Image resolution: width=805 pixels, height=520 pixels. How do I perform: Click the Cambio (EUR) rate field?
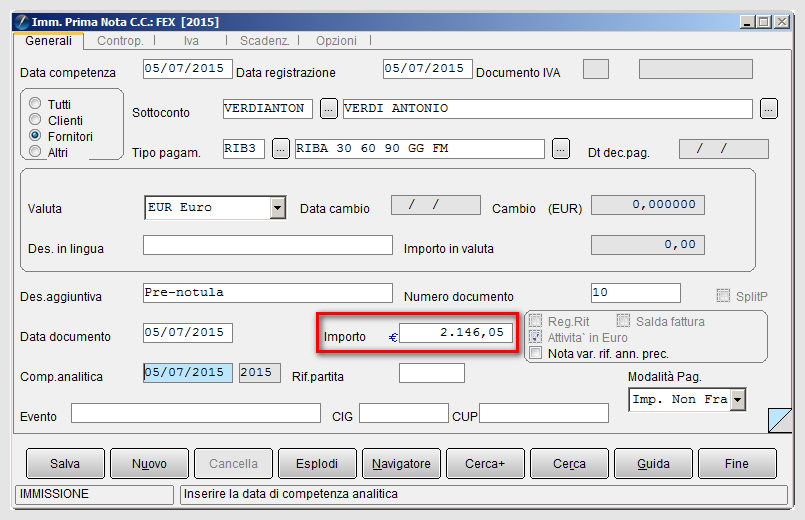648,205
